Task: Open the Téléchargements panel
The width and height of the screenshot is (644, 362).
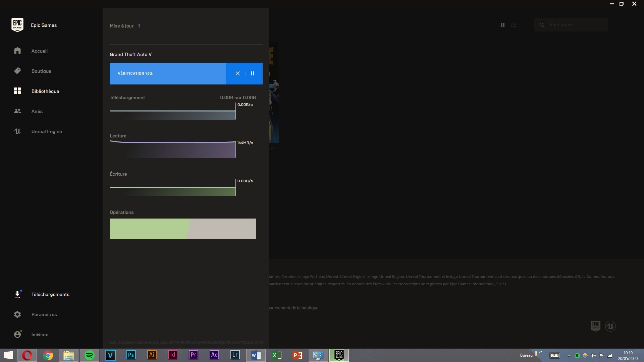Action: tap(50, 294)
